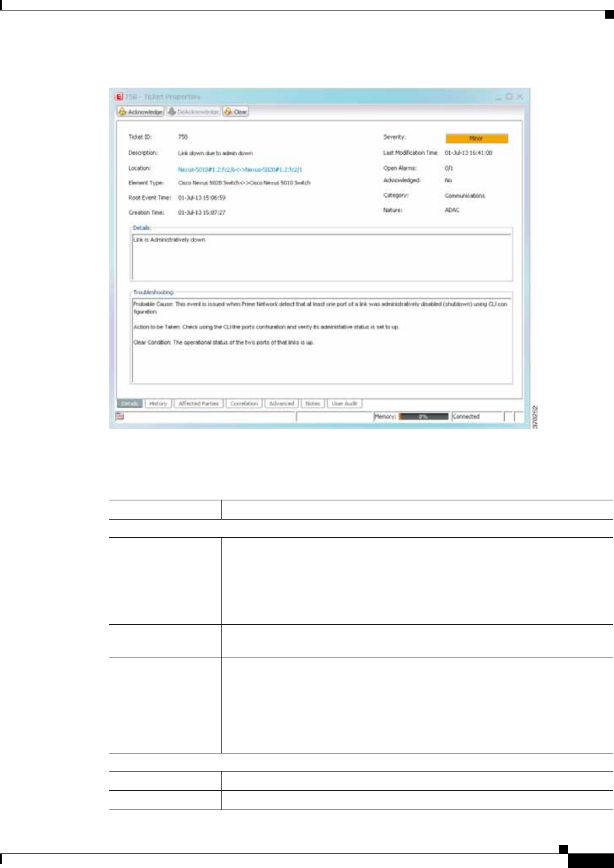Click the Ticket ID value 758
This screenshot has width=614, height=868.
pyautogui.click(x=183, y=137)
